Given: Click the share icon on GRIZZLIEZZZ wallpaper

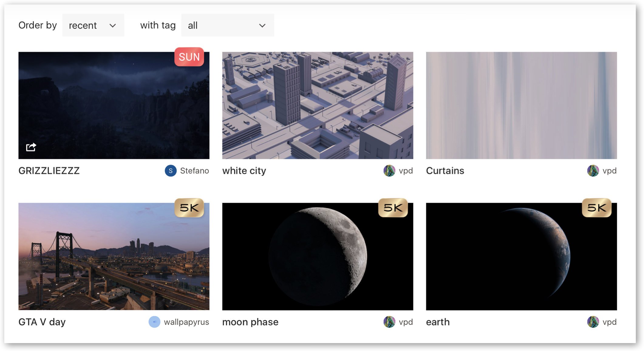Looking at the screenshot, I should click(31, 147).
